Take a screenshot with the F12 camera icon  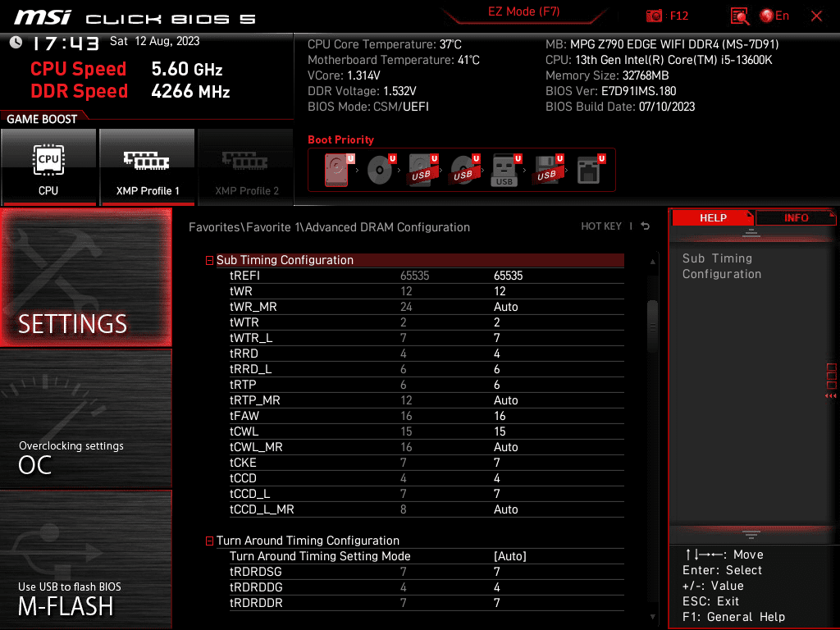(654, 16)
